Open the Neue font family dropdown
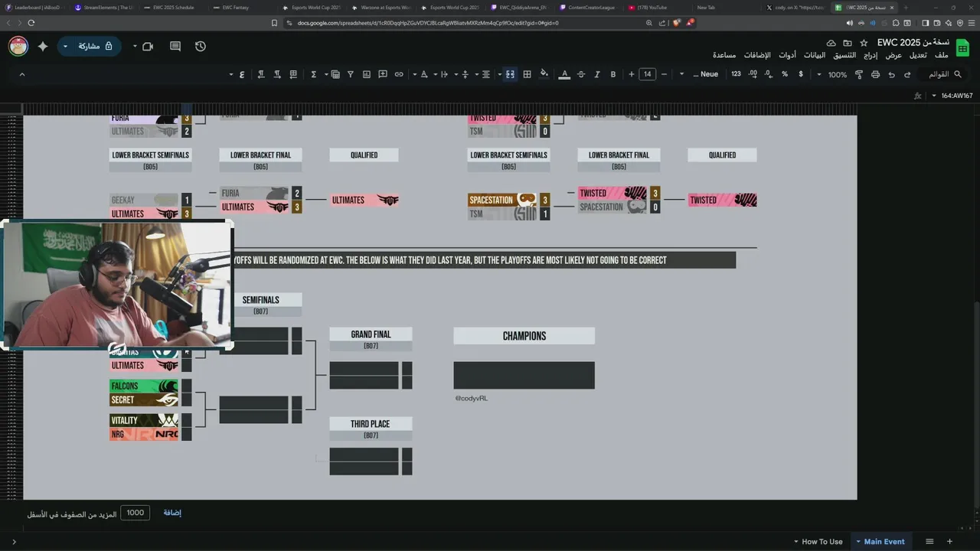Screen dimensions: 980x551 point(705,74)
